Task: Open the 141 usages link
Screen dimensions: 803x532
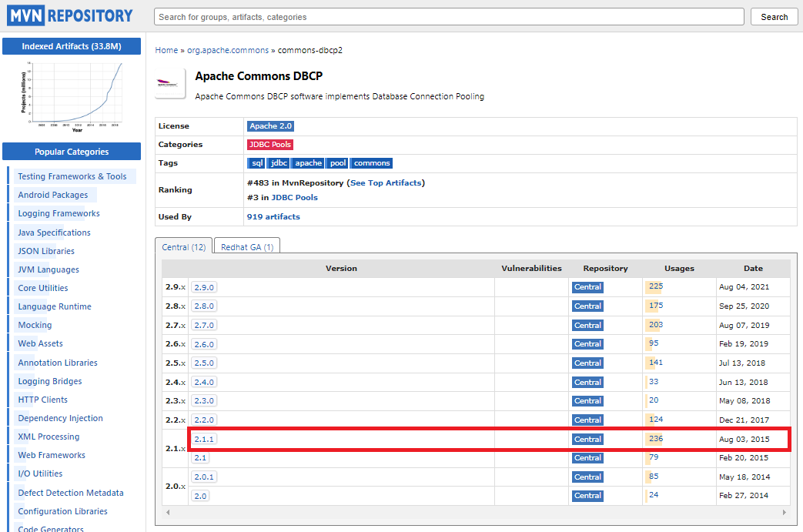Action: coord(655,363)
